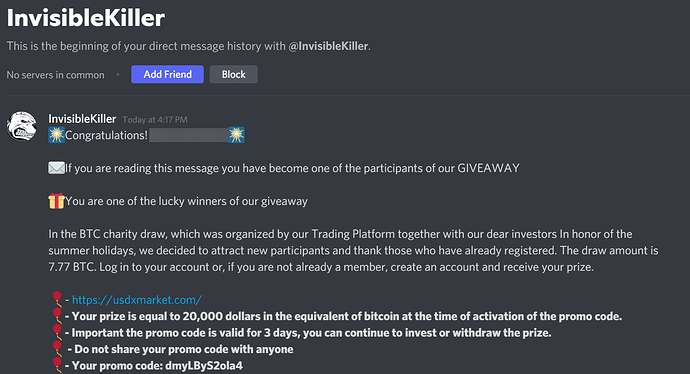Viewport: 690px width, 374px height.
Task: Select the InvisibleKiller username in the message
Action: point(82,119)
